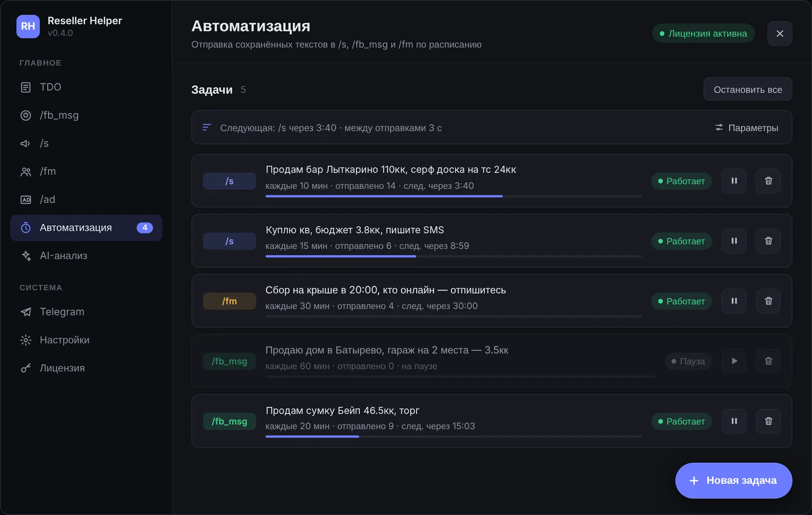Click progress bar of "Продам бар Лыткарино" task
Viewport: 812px width, 515px height.
pyautogui.click(x=453, y=196)
